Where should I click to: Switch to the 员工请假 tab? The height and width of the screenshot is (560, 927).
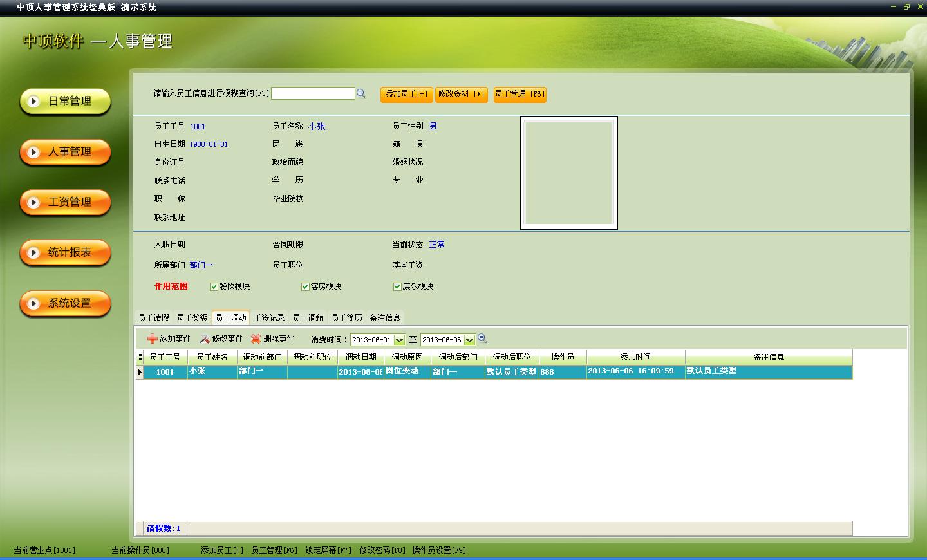[154, 318]
